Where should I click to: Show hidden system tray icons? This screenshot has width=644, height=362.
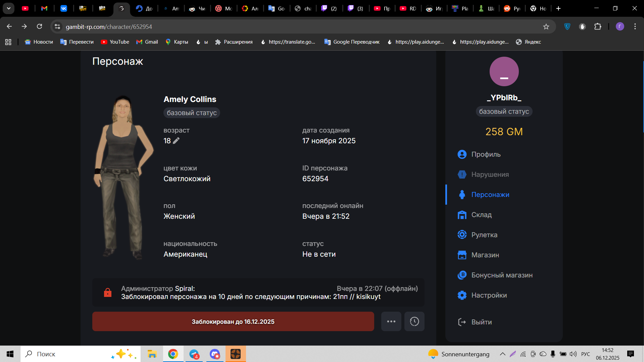(502, 354)
